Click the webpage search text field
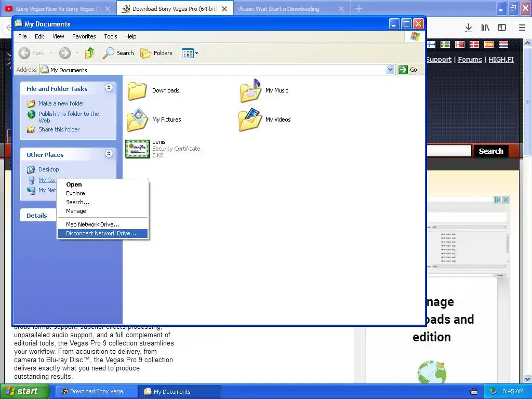532x399 pixels. 449,151
